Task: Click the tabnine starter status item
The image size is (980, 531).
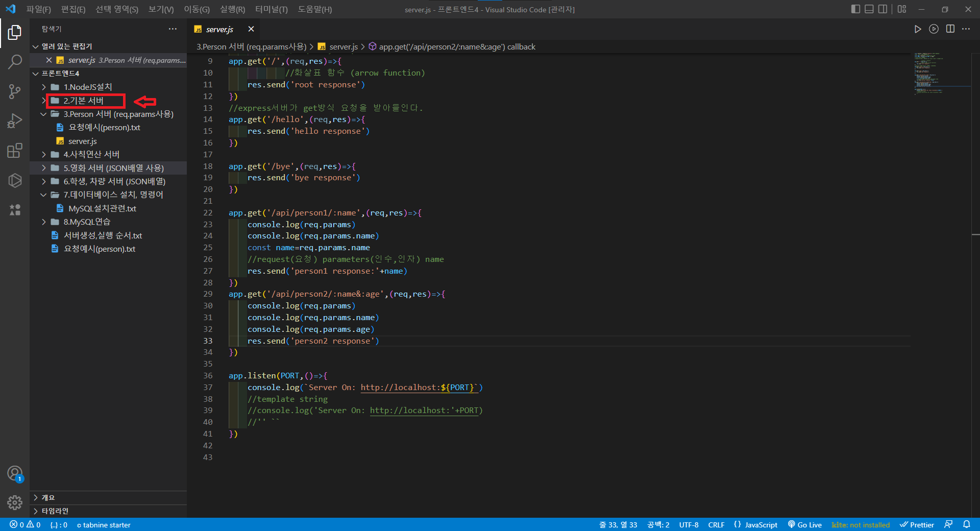Action: pos(104,525)
